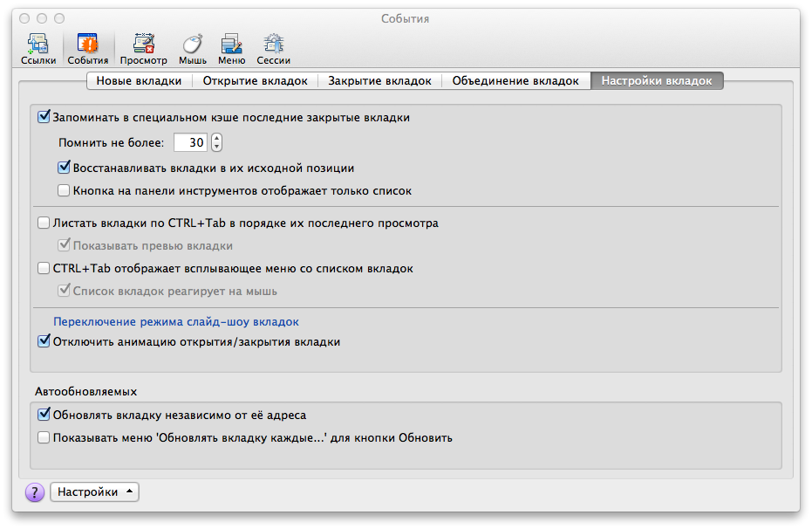Open Переключение режима слайд-шоу вкладок link
812x529 pixels.
(176, 322)
